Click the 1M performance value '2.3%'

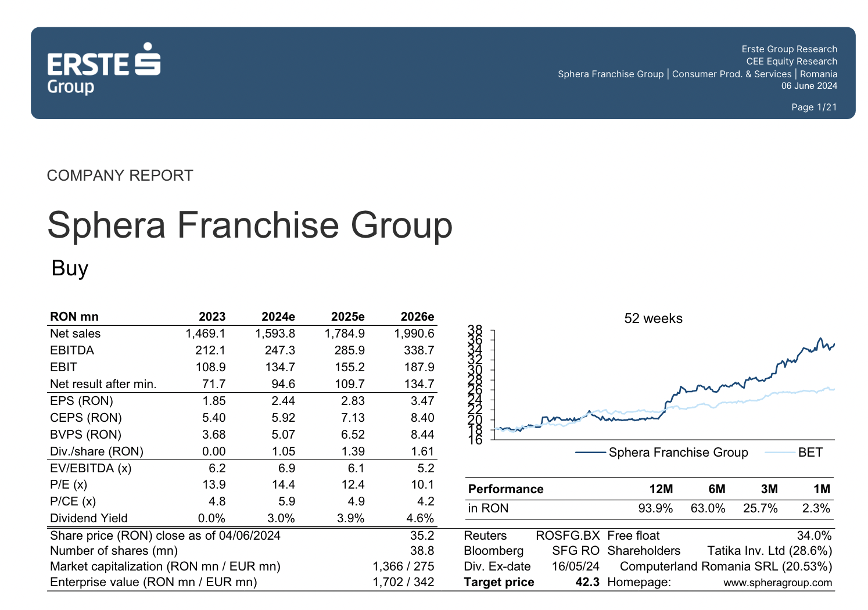[816, 508]
